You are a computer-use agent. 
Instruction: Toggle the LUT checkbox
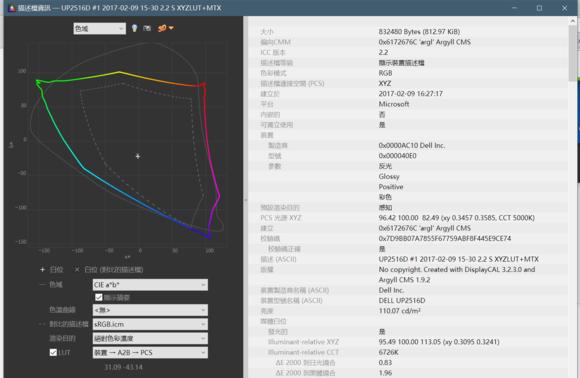pyautogui.click(x=53, y=352)
